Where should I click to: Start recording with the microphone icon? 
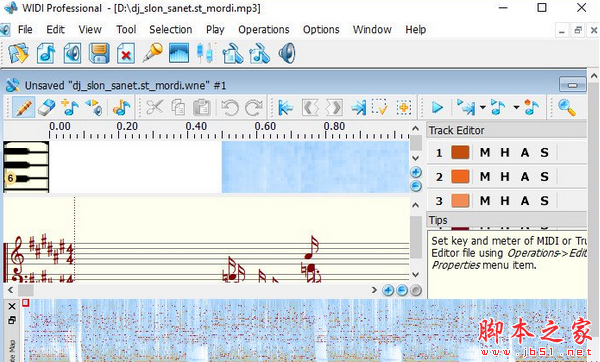pos(152,53)
